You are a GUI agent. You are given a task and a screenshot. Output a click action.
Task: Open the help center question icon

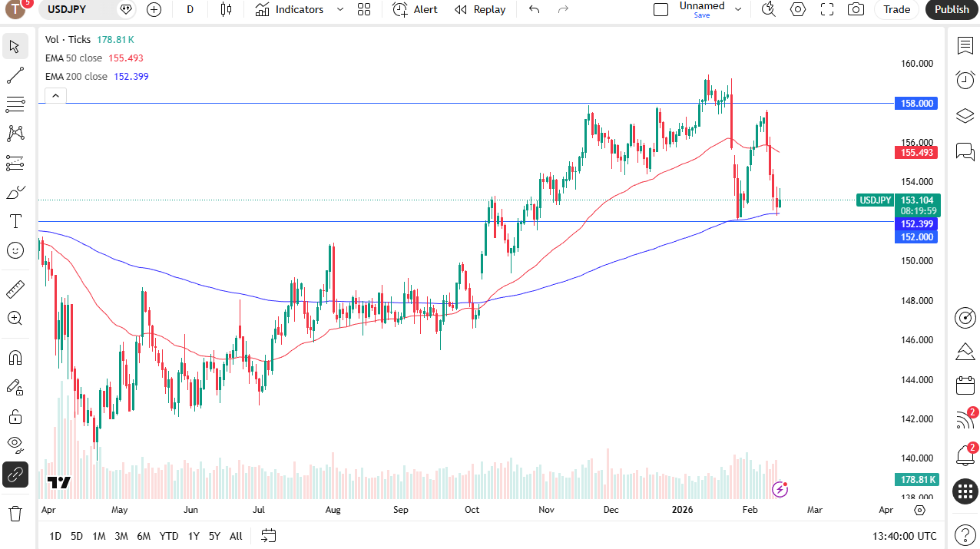click(x=965, y=535)
